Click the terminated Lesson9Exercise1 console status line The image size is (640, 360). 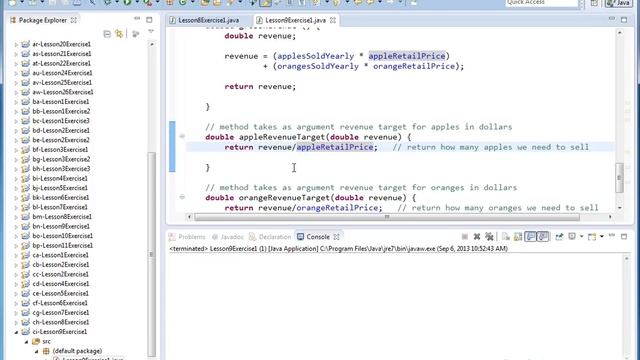coord(338,248)
